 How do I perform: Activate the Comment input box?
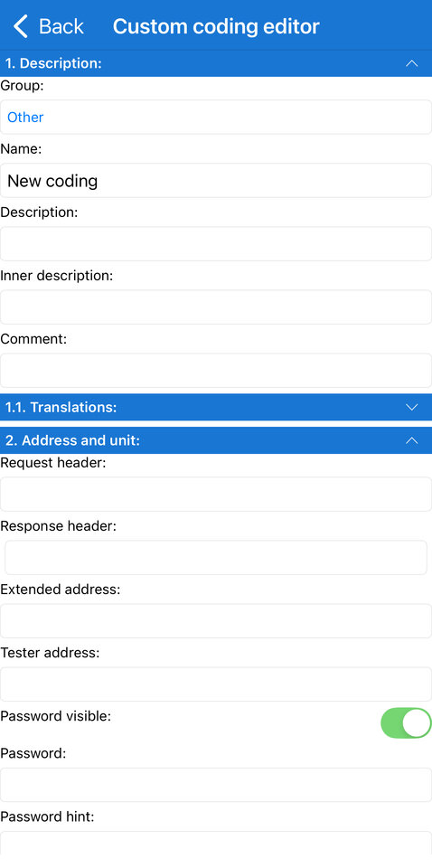(216, 371)
